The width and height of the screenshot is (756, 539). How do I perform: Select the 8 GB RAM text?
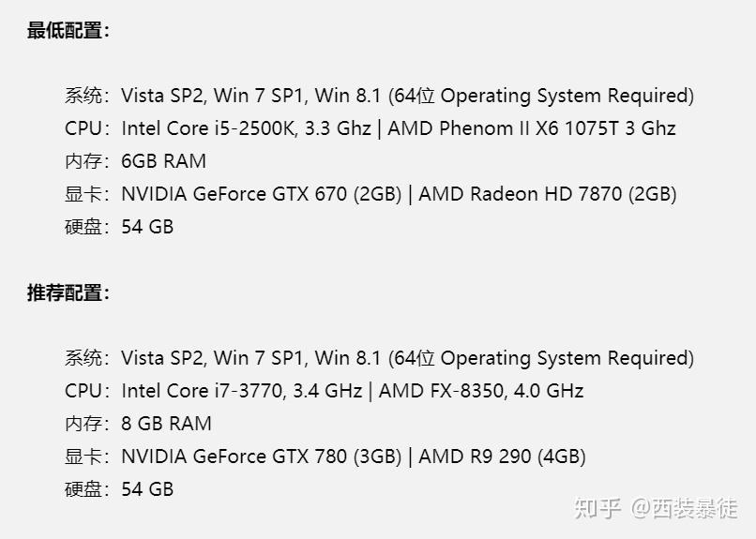(x=166, y=424)
